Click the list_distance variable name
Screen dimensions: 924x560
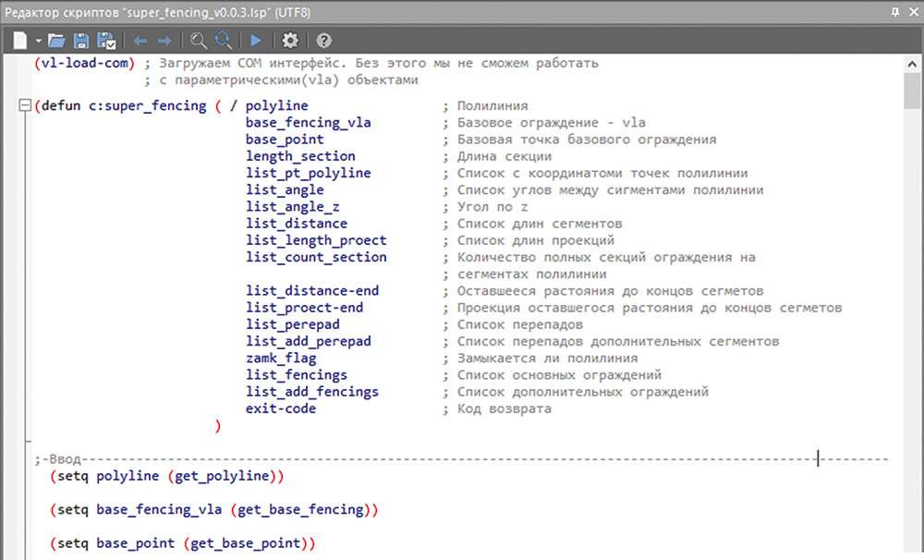pos(297,224)
